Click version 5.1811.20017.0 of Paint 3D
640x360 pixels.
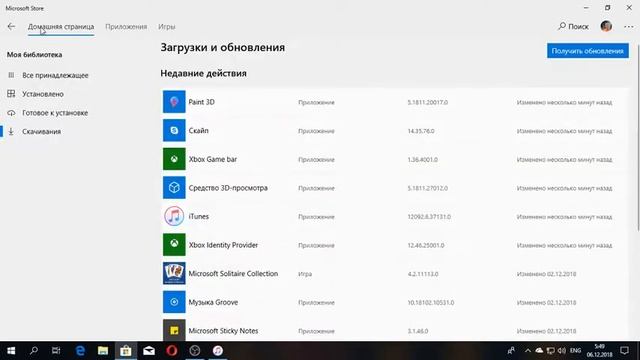pos(428,102)
